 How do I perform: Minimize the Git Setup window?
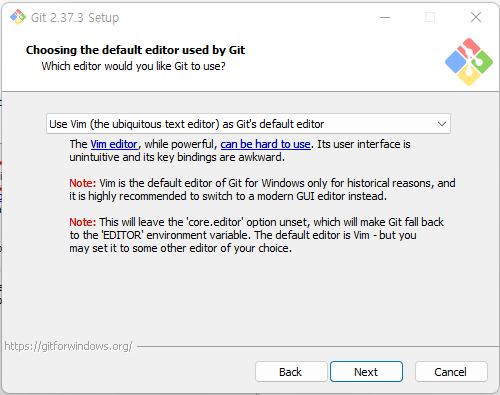coord(385,17)
